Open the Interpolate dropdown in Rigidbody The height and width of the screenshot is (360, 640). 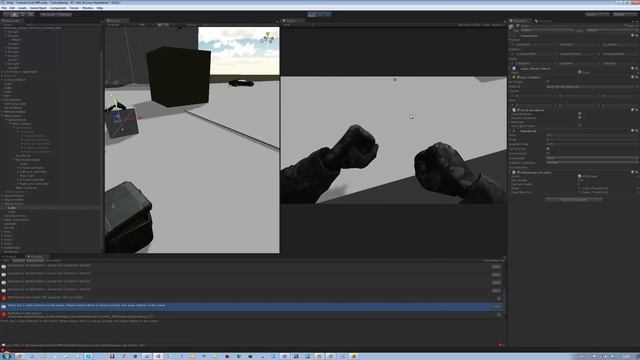(592, 158)
